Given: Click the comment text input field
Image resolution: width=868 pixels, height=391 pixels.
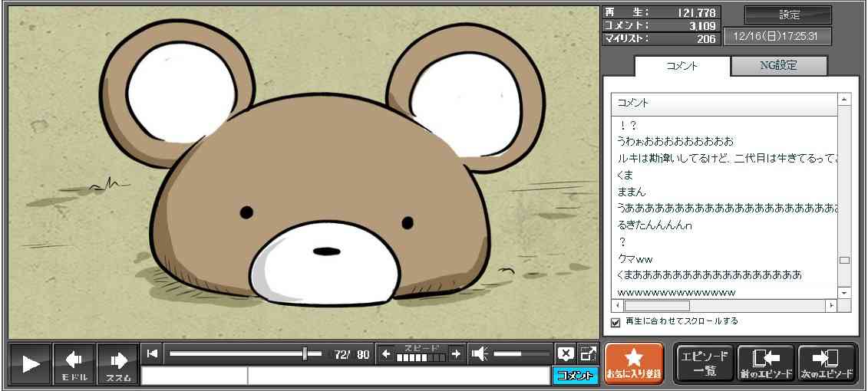Looking at the screenshot, I should (398, 376).
